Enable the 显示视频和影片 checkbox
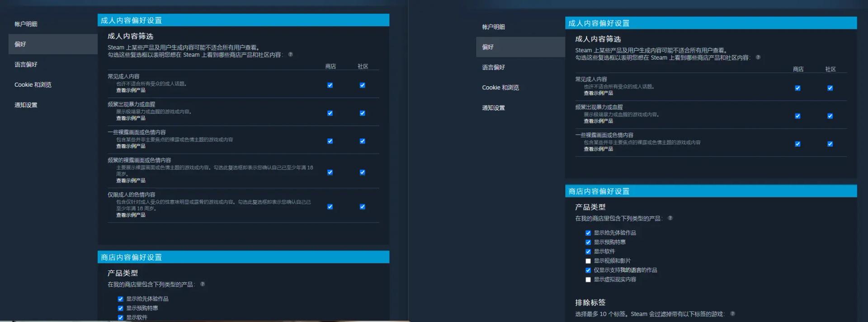Image resolution: width=868 pixels, height=322 pixels. 588,261
